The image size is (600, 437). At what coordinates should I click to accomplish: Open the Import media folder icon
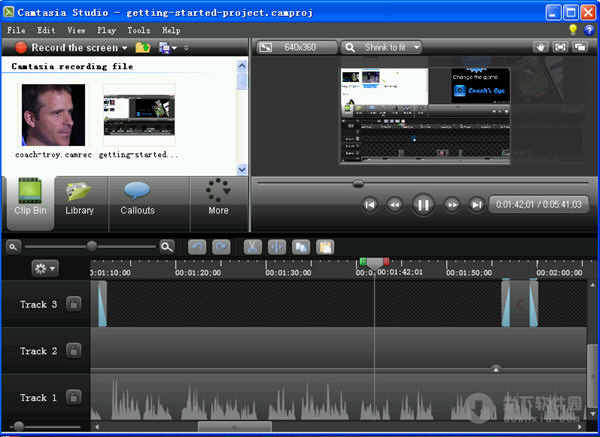click(x=143, y=48)
